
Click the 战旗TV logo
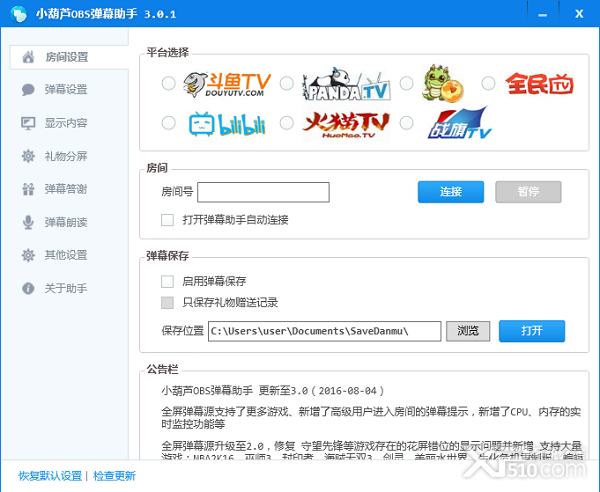[x=459, y=122]
